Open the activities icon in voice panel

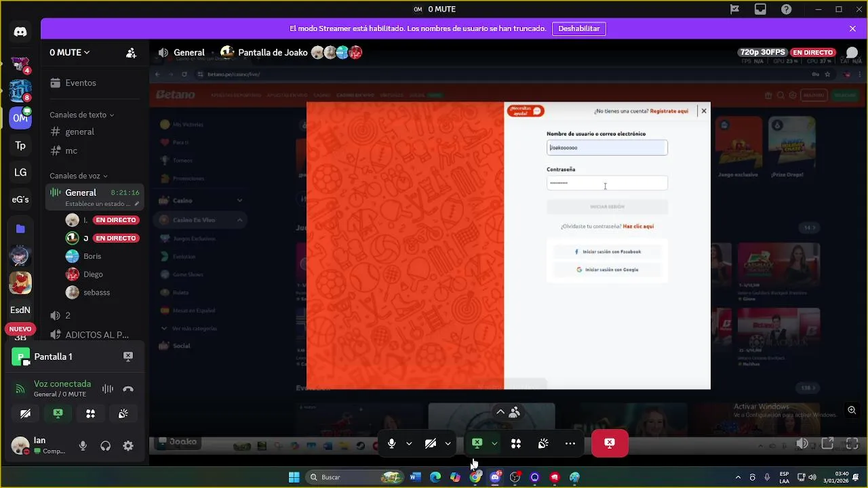coord(90,413)
